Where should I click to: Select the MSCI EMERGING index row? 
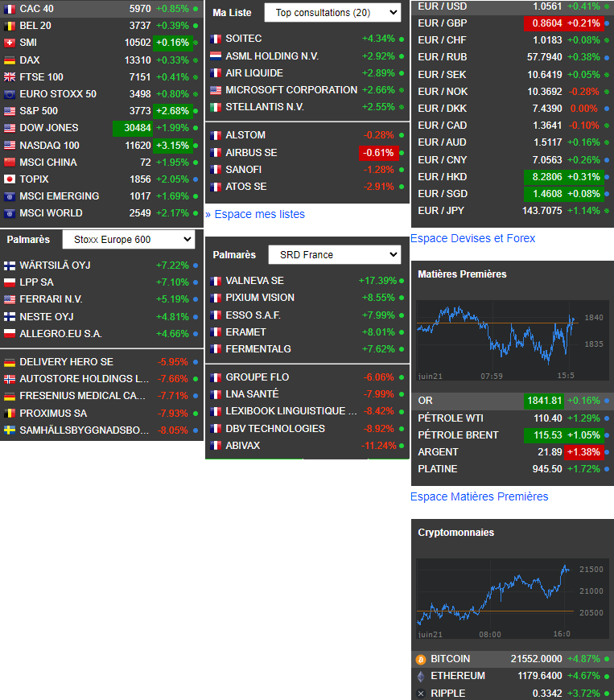[101, 196]
